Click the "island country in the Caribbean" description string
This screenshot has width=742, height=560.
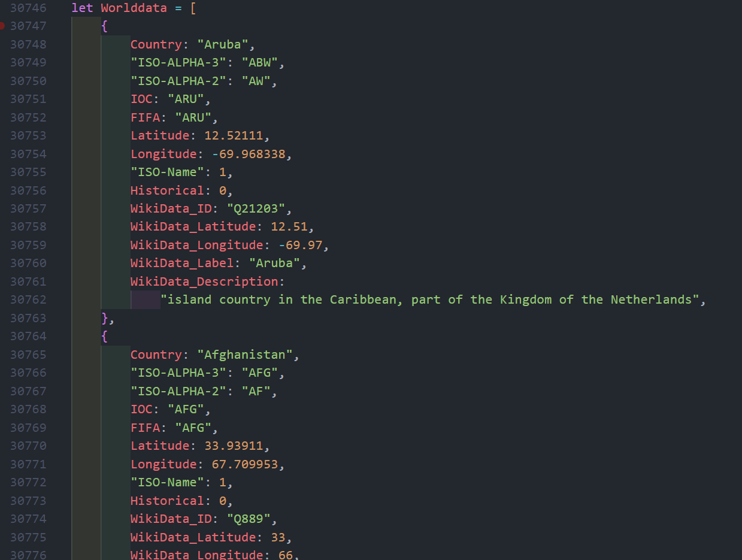432,299
